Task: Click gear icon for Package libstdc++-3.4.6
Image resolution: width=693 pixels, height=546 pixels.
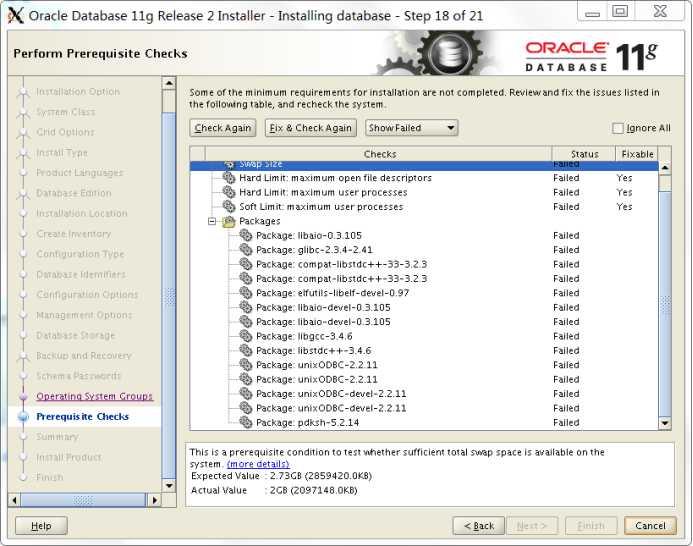Action: pyautogui.click(x=246, y=350)
